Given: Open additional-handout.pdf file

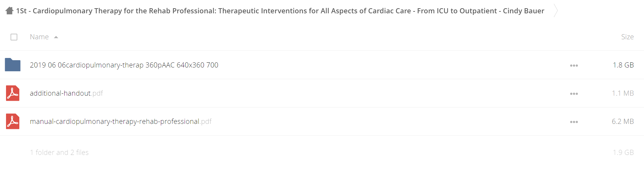Looking at the screenshot, I should click(66, 93).
